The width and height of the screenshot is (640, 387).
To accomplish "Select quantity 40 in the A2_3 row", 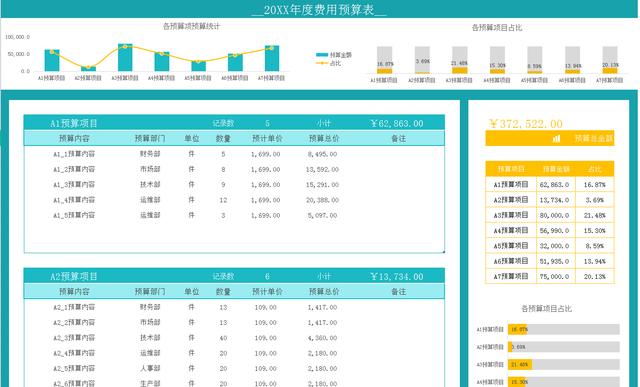I will pyautogui.click(x=223, y=338).
